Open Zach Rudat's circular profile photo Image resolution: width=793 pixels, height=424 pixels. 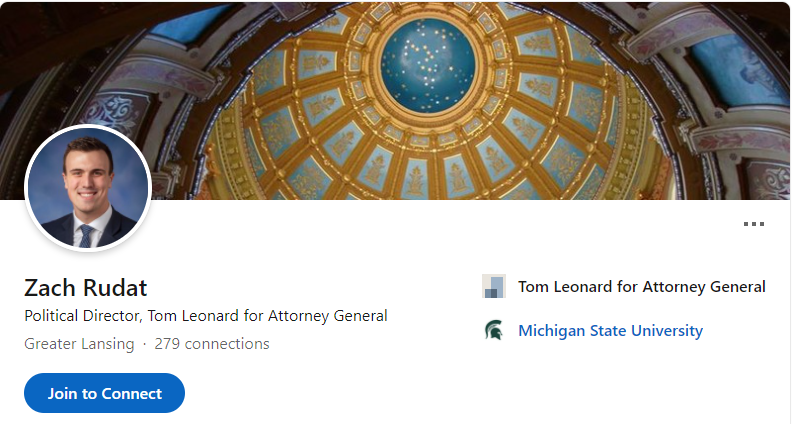click(x=88, y=186)
